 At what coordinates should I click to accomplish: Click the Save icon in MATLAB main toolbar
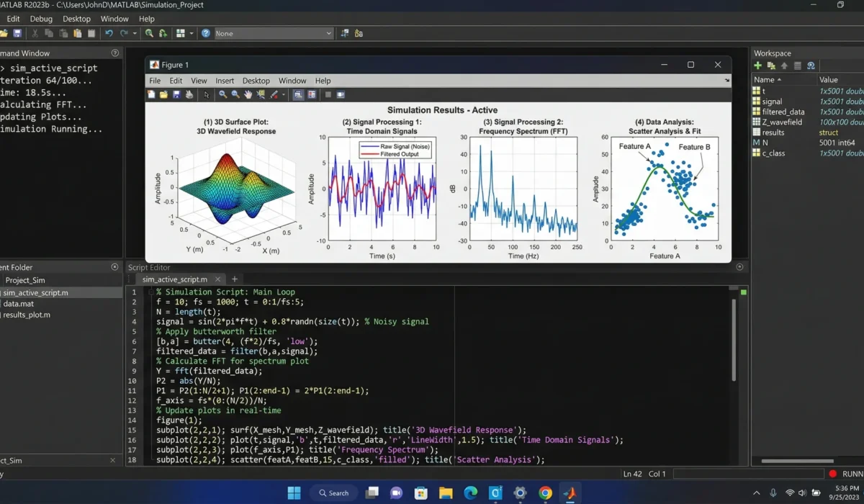17,33
